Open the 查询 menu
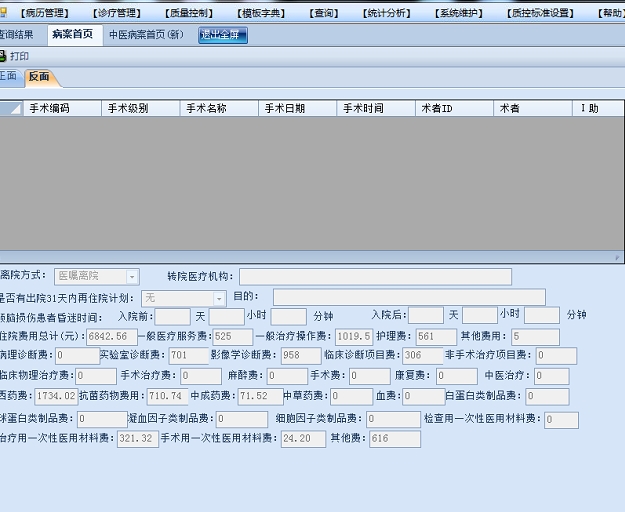Screen dimensions: 625x512 pyautogui.click(x=324, y=13)
